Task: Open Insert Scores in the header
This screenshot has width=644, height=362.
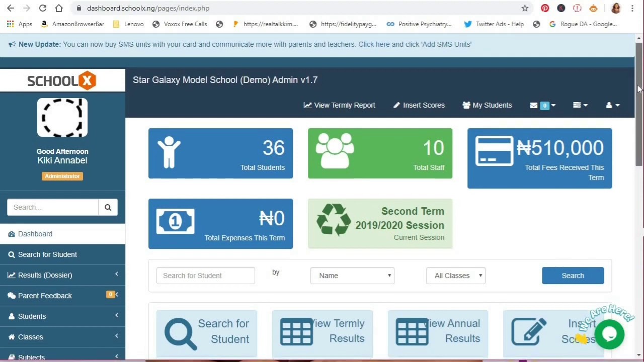Action: point(419,105)
